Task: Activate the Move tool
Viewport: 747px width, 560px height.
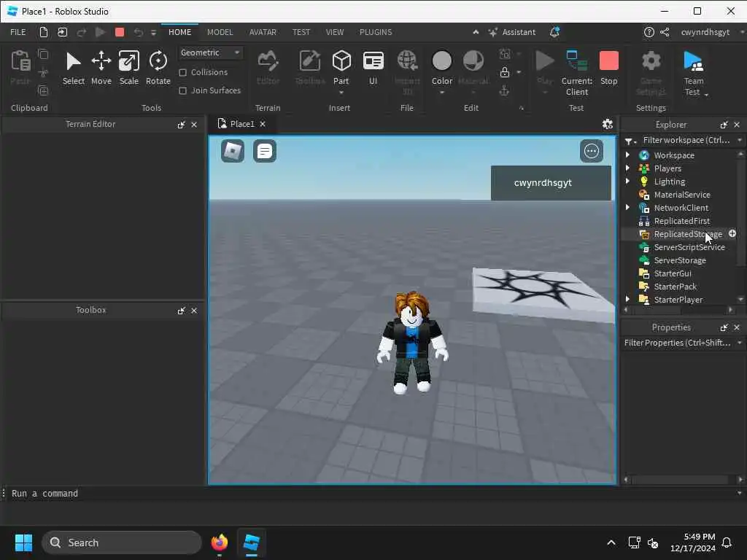Action: 101,69
